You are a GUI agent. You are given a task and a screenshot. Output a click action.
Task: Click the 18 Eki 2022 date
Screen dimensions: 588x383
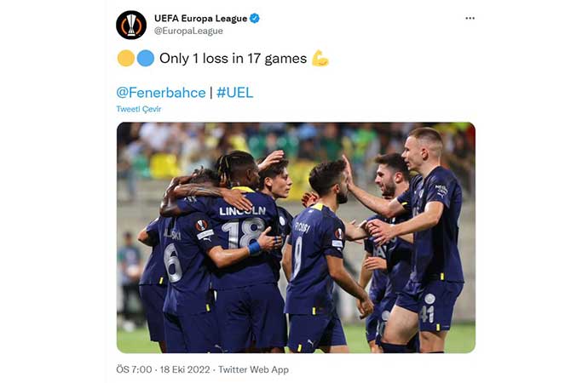(x=185, y=369)
